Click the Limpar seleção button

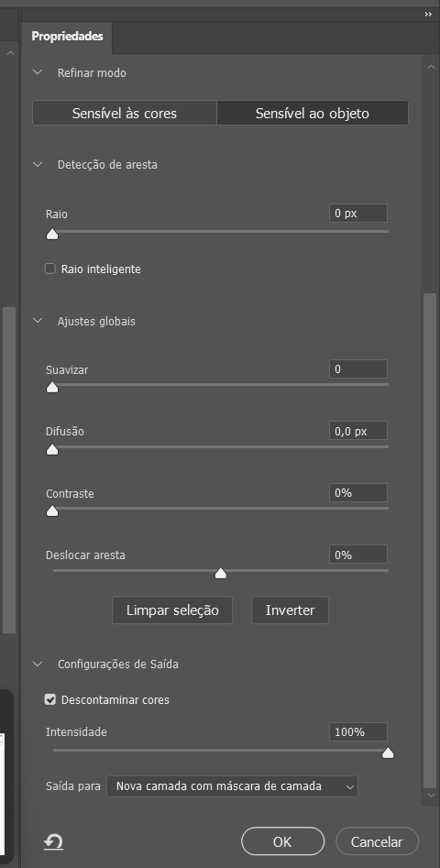click(x=172, y=610)
